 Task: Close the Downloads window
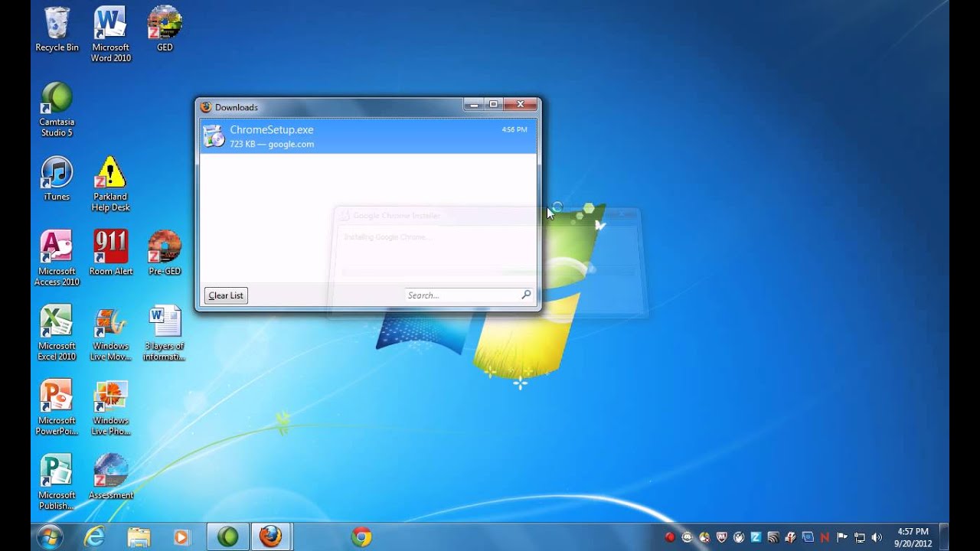pyautogui.click(x=521, y=104)
